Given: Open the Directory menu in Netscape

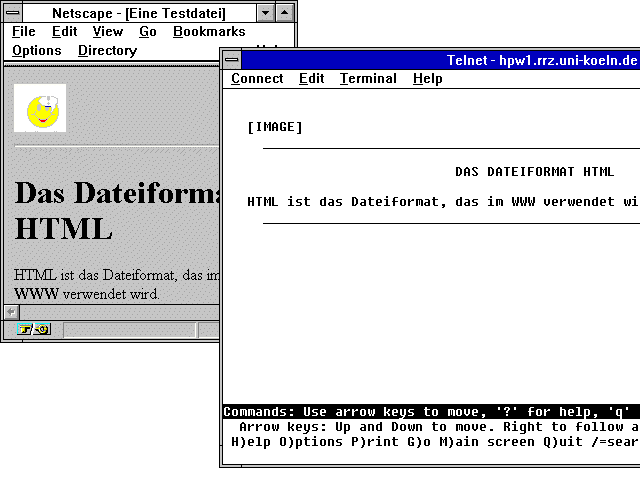Looking at the screenshot, I should click(x=107, y=50).
